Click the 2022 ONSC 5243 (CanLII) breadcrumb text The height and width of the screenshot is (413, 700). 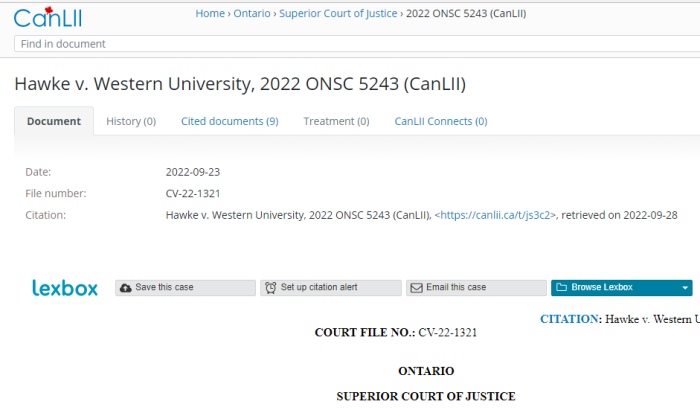click(x=466, y=13)
